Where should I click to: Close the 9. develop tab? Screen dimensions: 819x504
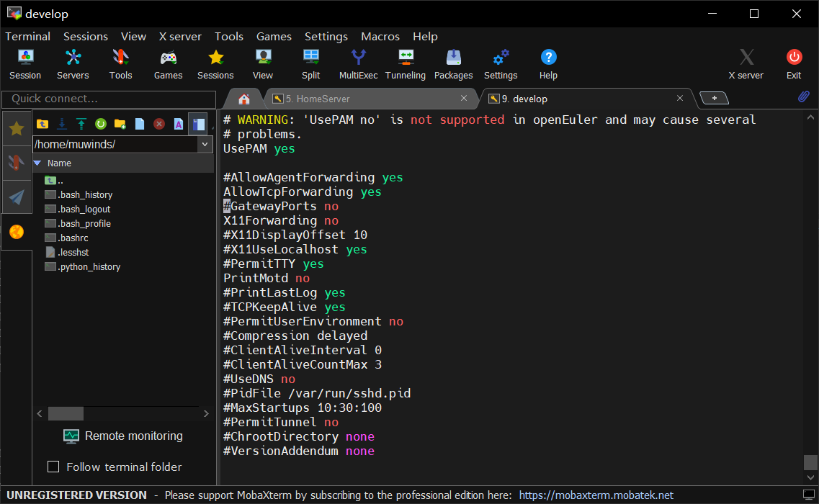(680, 99)
